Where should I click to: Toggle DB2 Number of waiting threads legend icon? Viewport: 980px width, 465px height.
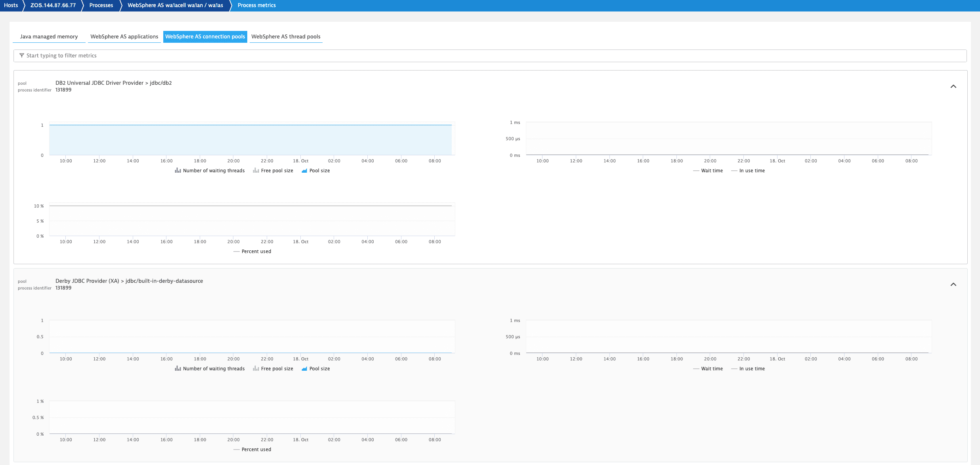click(x=178, y=171)
